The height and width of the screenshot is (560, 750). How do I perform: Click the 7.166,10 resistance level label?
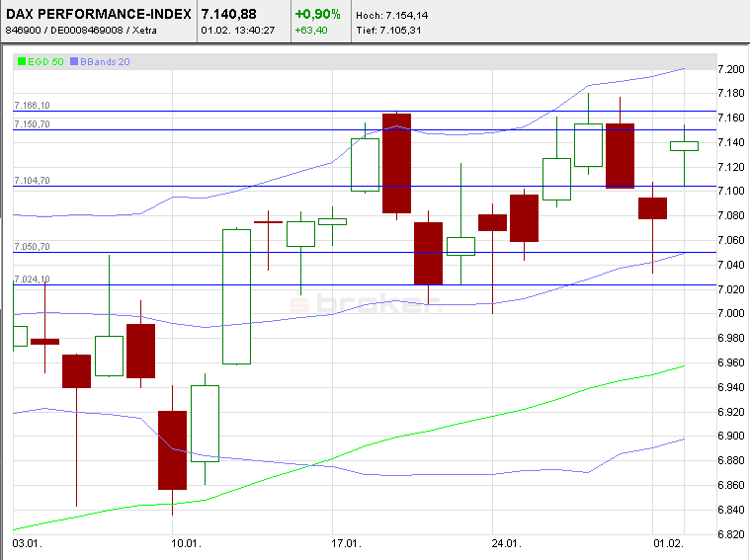pyautogui.click(x=32, y=106)
